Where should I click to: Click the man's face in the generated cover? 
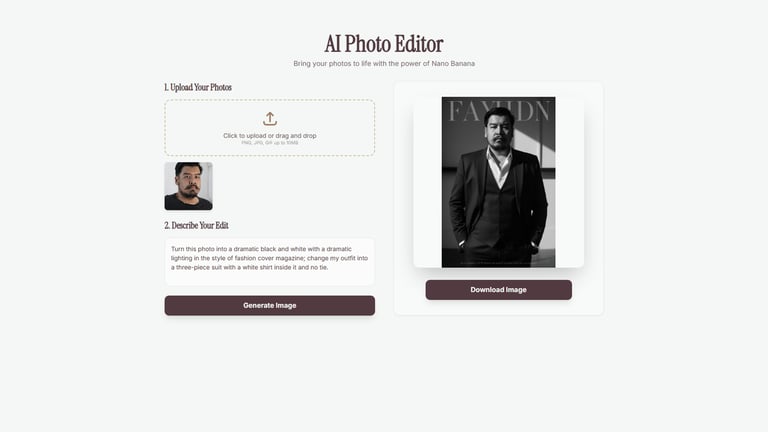click(499, 131)
